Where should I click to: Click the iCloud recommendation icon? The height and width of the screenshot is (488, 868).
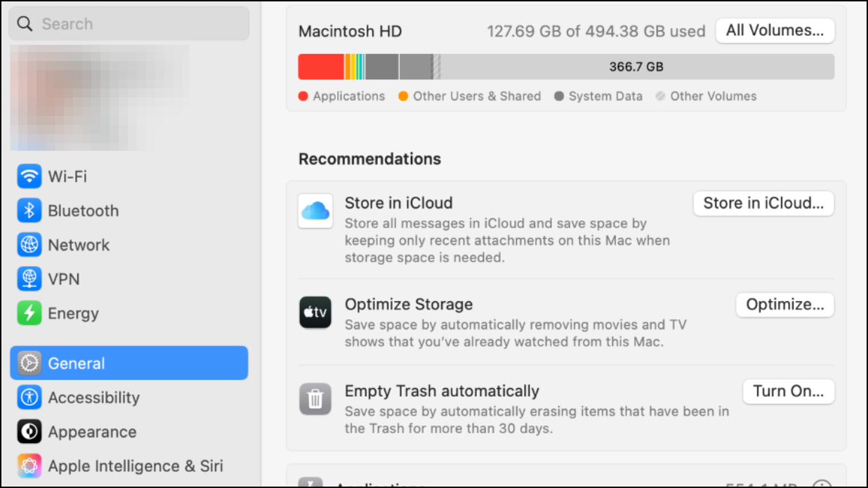pyautogui.click(x=315, y=211)
